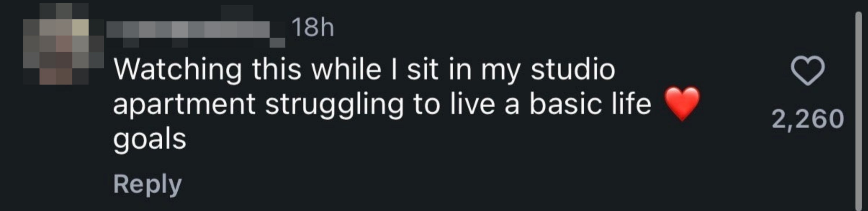Click the word "goals" in the comment

click(150, 139)
